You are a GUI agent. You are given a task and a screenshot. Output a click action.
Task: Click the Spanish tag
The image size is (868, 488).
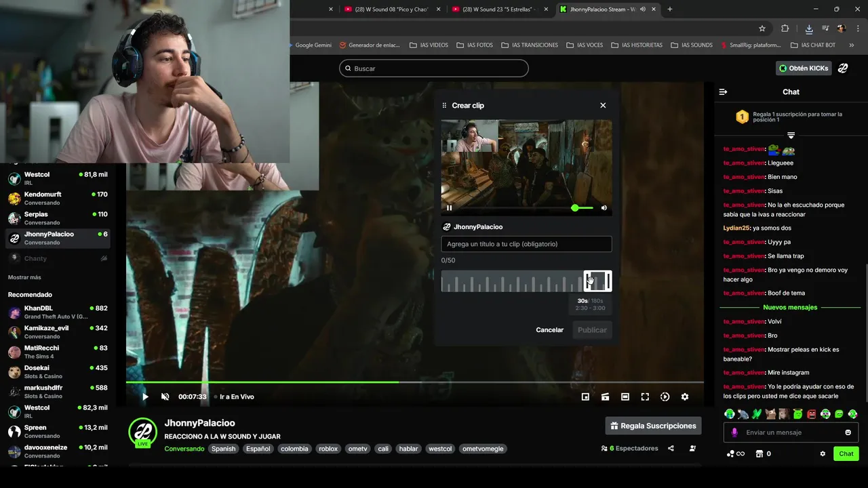click(x=223, y=449)
